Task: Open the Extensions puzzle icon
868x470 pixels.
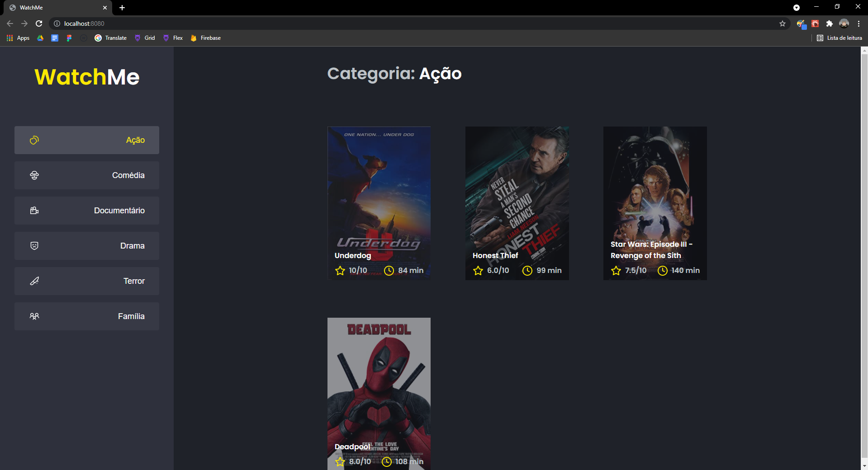Action: 830,23
